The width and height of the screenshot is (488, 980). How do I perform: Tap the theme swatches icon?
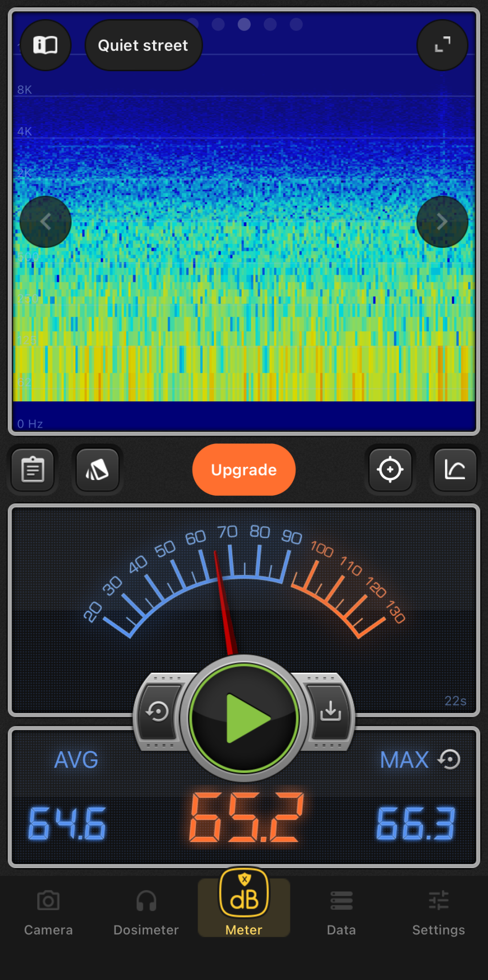pyautogui.click(x=98, y=470)
